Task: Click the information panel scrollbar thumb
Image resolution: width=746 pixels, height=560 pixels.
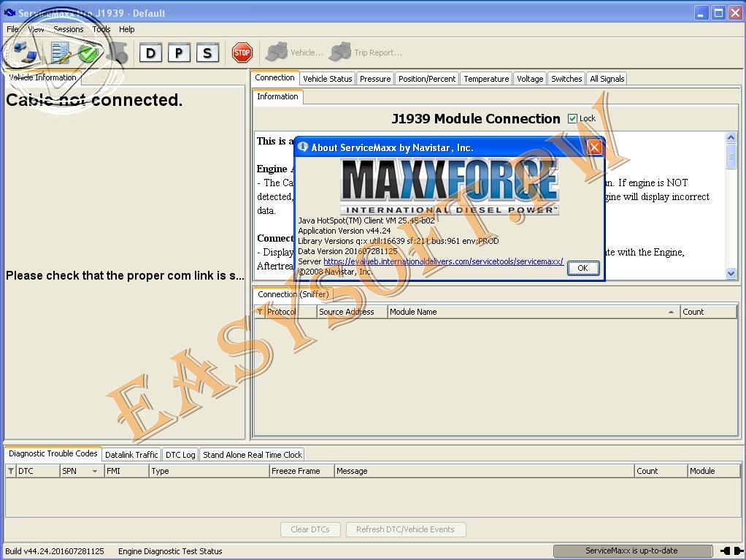Action: pos(731,157)
